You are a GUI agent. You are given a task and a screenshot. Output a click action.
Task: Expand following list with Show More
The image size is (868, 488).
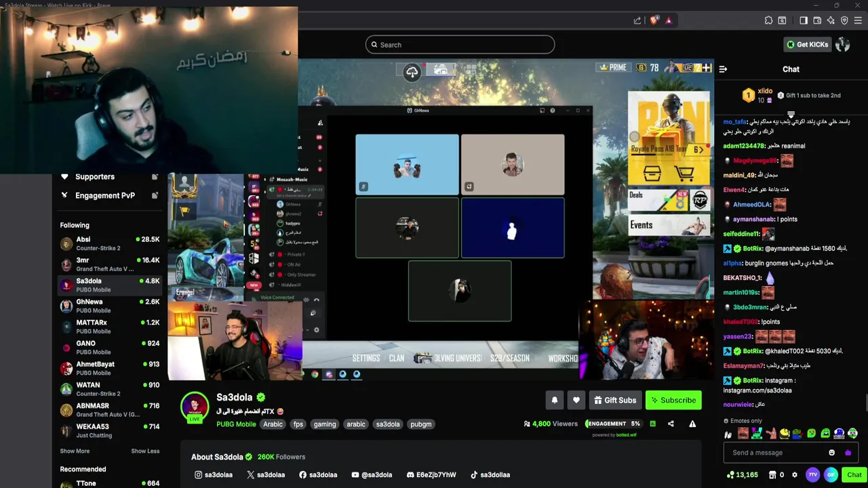(x=75, y=451)
